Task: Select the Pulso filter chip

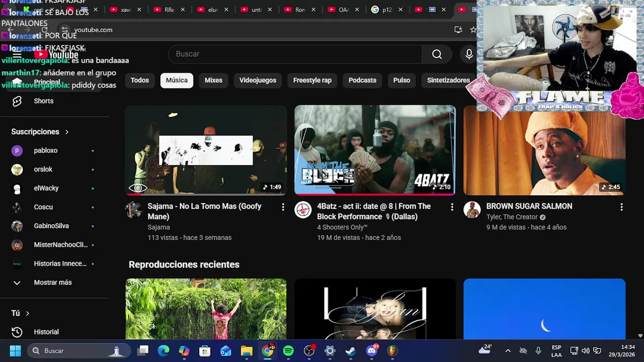Action: tap(401, 80)
